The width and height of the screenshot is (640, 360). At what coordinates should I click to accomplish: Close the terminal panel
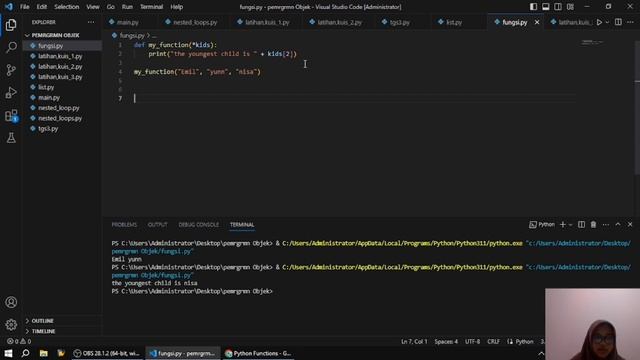tap(630, 224)
